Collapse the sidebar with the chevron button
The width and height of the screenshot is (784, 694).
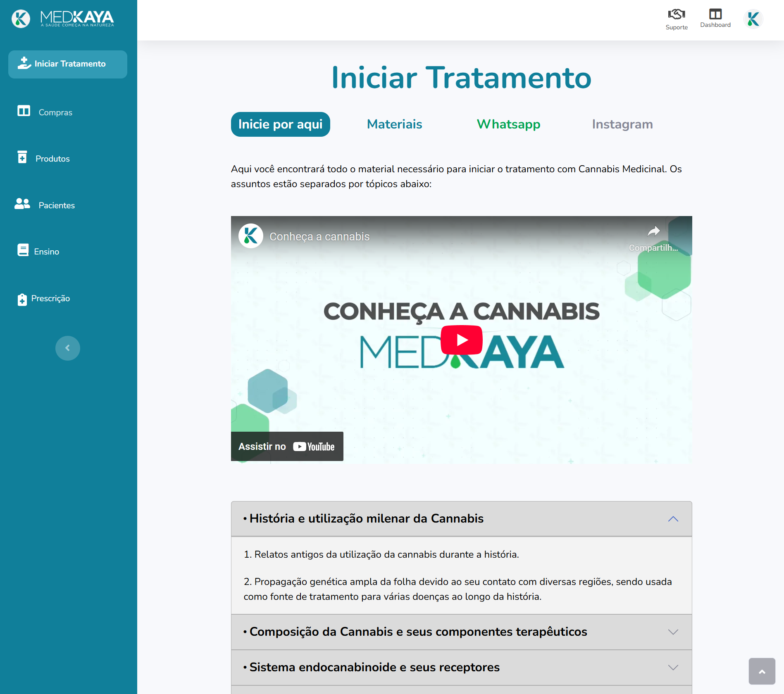coord(68,348)
